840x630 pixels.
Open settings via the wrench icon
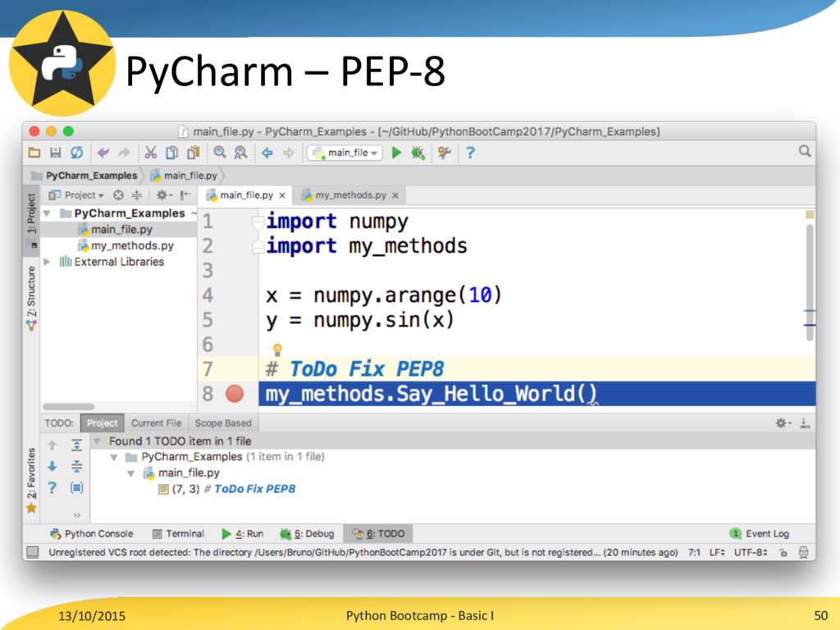pyautogui.click(x=444, y=153)
